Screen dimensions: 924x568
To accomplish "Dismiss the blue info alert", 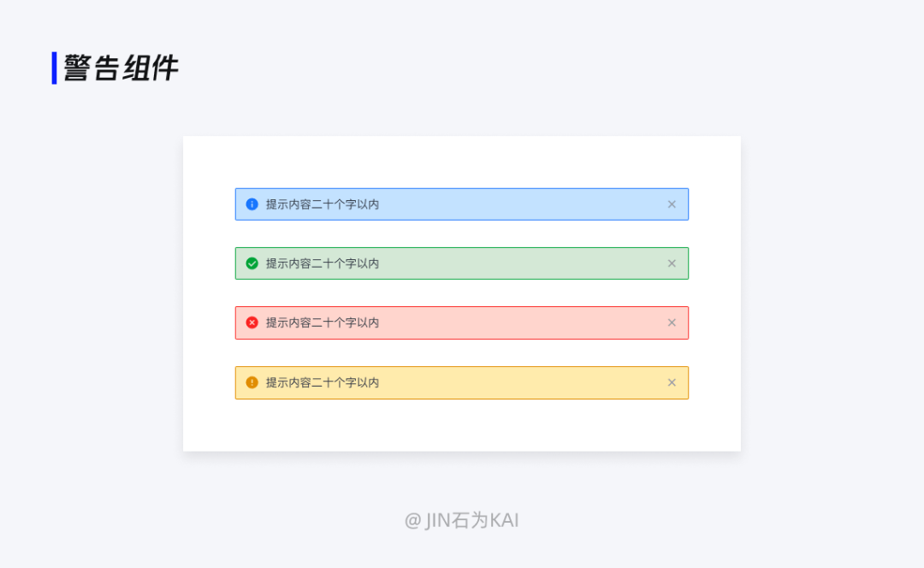I will [x=672, y=204].
